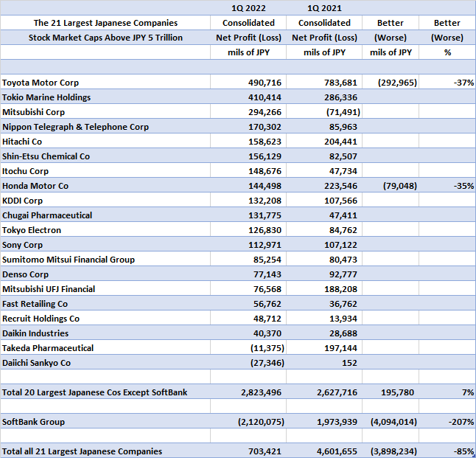Select the Tokyo Electron label
This screenshot has width=476, height=458.
(x=32, y=230)
